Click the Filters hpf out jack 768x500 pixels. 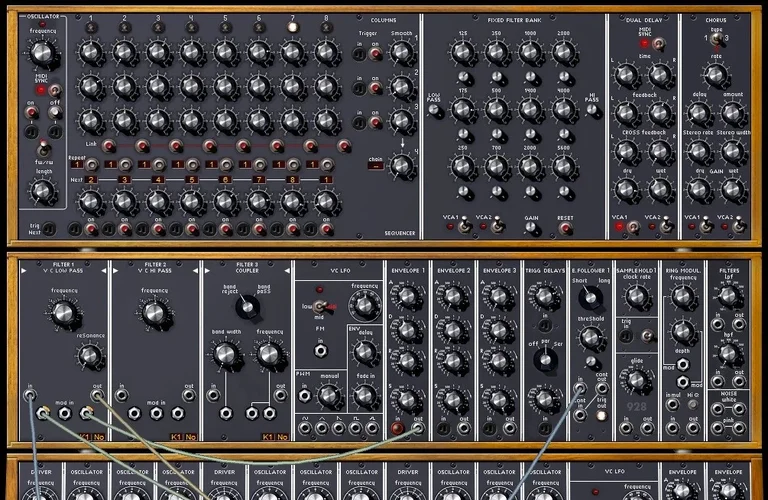tap(739, 381)
